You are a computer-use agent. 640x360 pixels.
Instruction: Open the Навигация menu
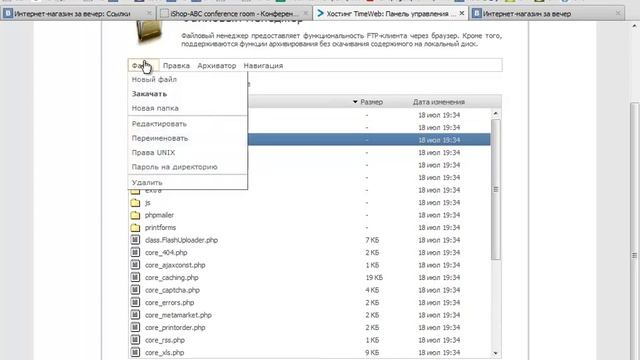(x=263, y=65)
